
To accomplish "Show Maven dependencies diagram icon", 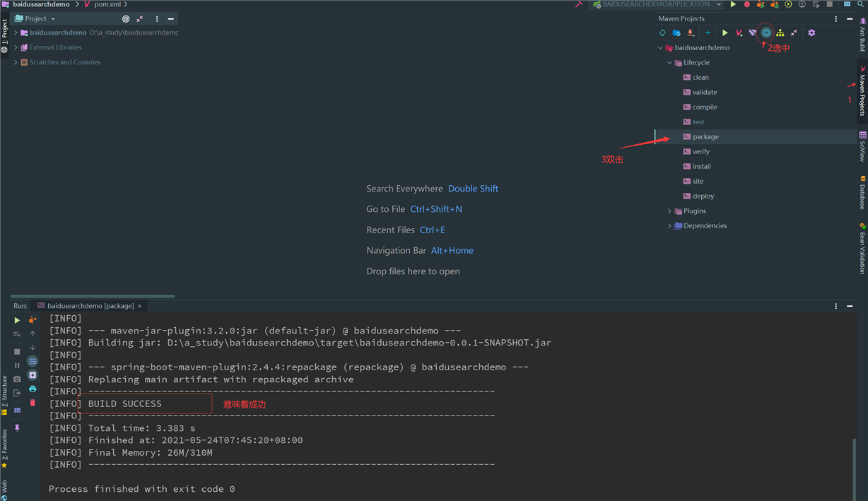I will click(780, 33).
